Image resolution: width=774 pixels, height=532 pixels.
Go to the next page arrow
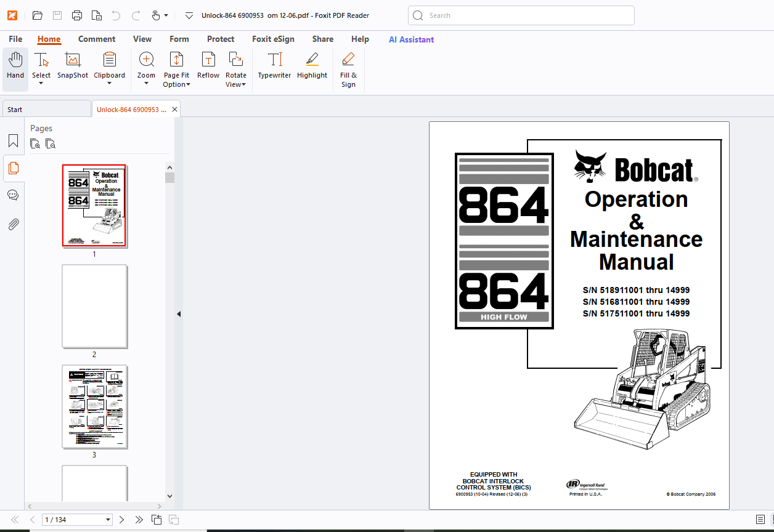point(121,520)
